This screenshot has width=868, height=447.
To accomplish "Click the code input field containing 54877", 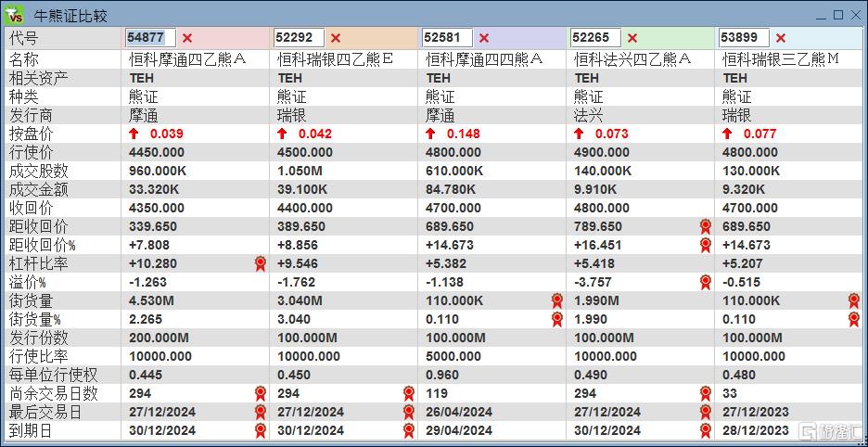I will (151, 38).
